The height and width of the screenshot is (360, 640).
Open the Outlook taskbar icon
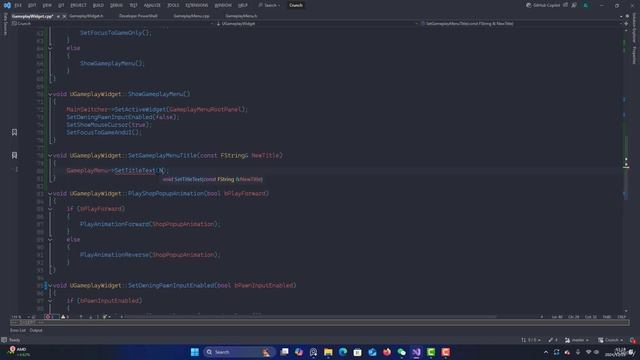click(372, 352)
